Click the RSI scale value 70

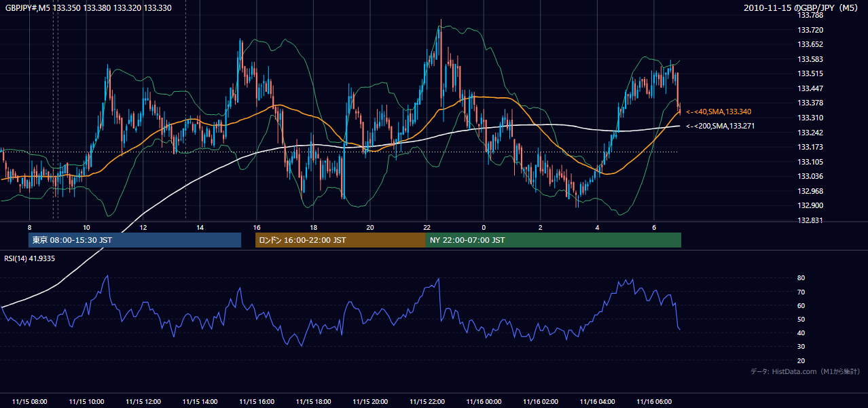point(801,292)
